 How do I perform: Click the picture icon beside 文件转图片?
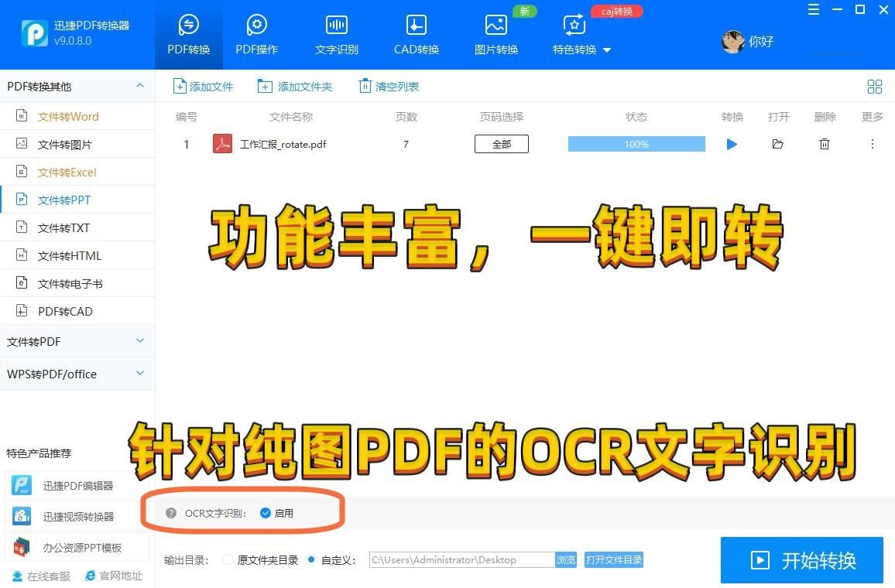(22, 144)
